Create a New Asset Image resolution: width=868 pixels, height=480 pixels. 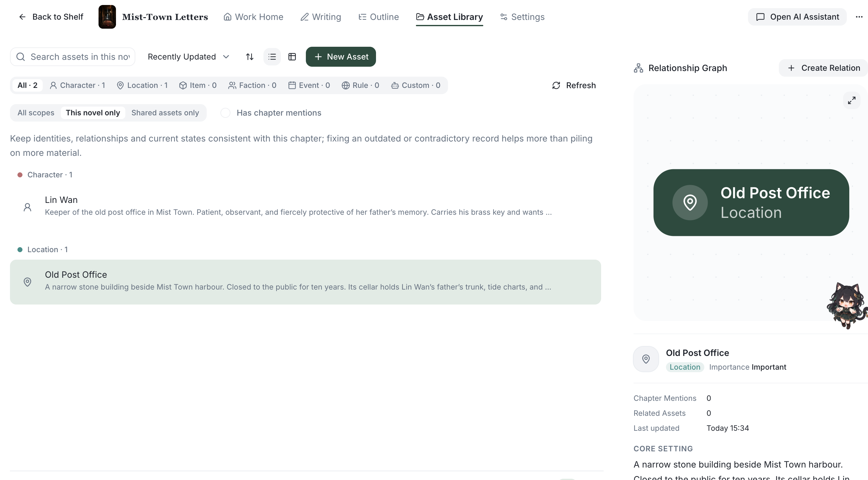(x=341, y=57)
